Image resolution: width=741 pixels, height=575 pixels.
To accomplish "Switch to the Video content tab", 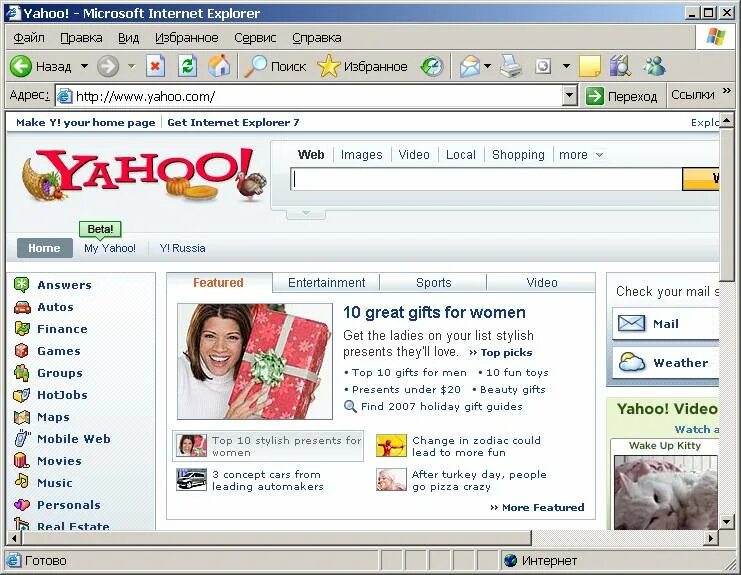I will point(542,283).
